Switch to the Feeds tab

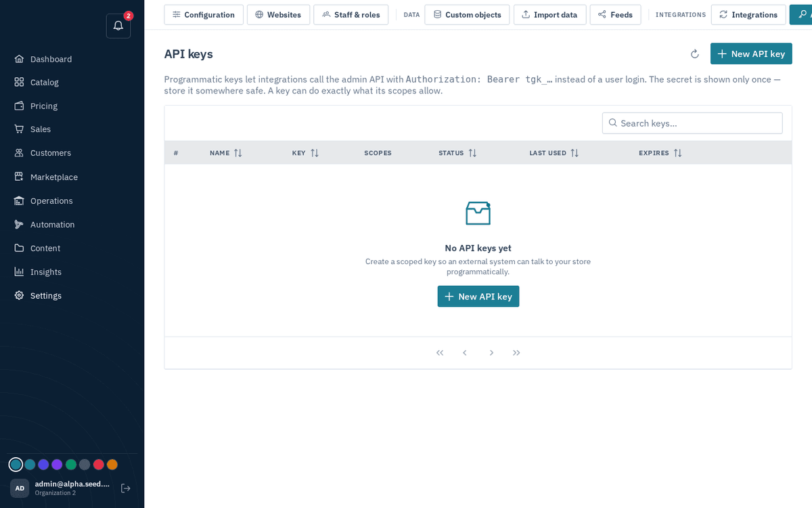[616, 14]
